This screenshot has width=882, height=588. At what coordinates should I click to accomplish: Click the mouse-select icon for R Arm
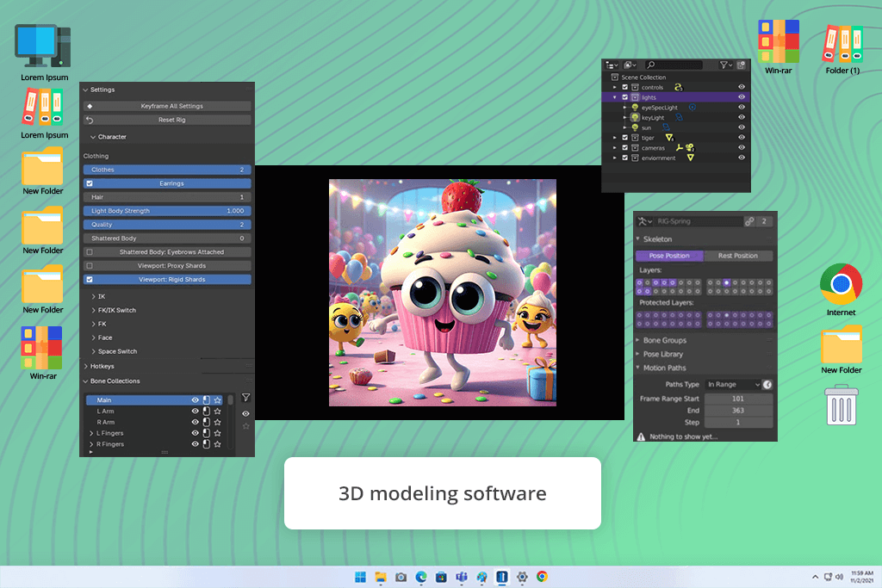pos(207,422)
